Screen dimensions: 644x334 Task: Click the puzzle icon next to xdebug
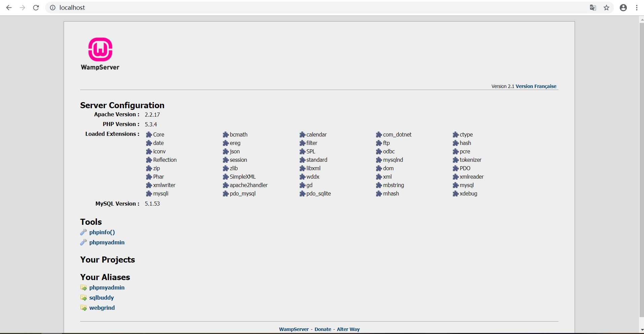click(x=455, y=193)
